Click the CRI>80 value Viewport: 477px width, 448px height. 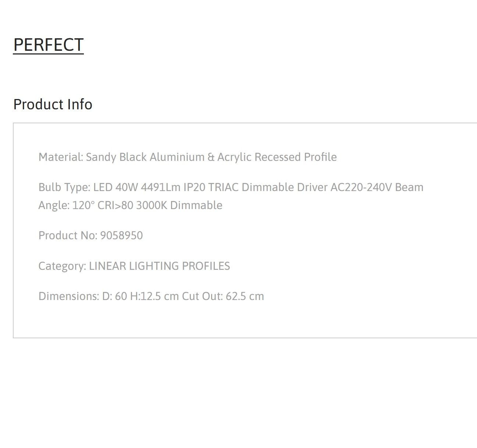(115, 205)
